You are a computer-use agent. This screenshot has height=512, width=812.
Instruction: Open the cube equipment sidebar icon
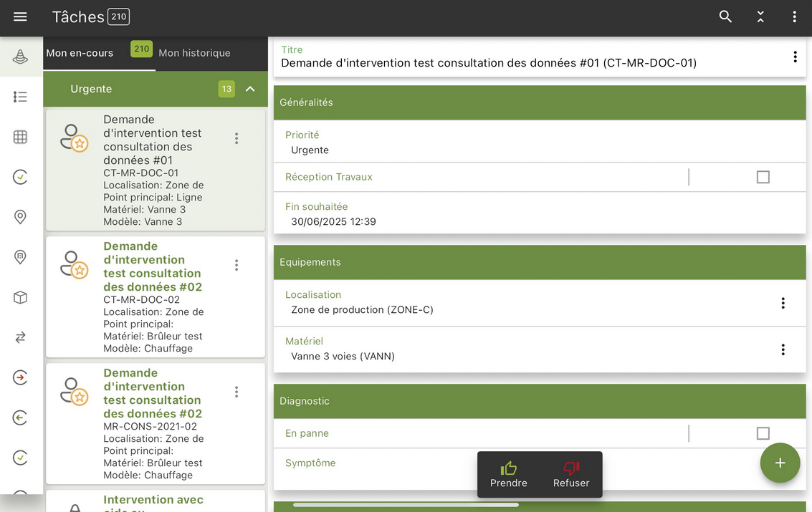tap(20, 297)
